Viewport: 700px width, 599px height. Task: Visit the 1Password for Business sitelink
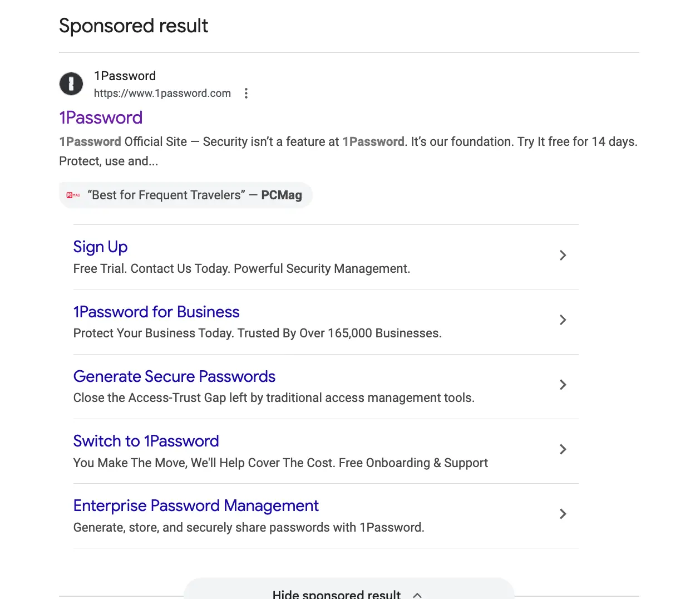point(156,312)
